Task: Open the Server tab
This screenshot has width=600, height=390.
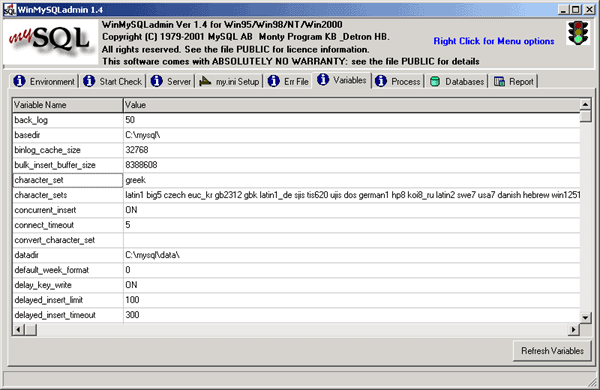Action: click(x=171, y=81)
